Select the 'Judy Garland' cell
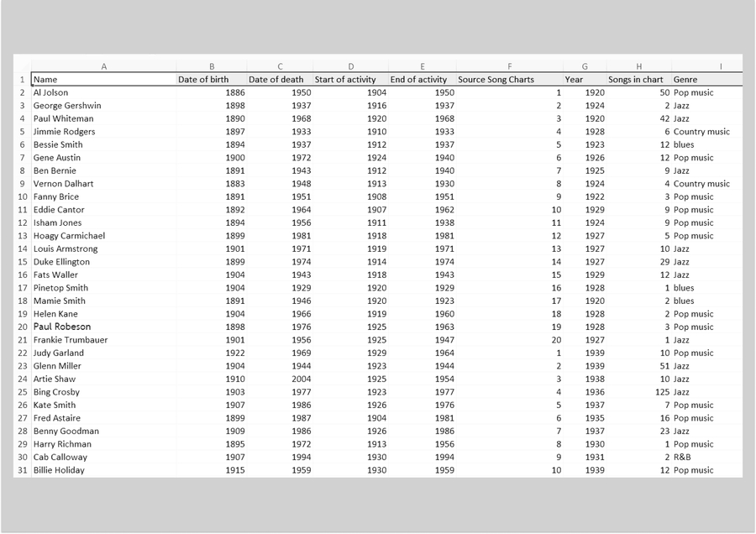Image resolution: width=756 pixels, height=534 pixels. [x=103, y=353]
